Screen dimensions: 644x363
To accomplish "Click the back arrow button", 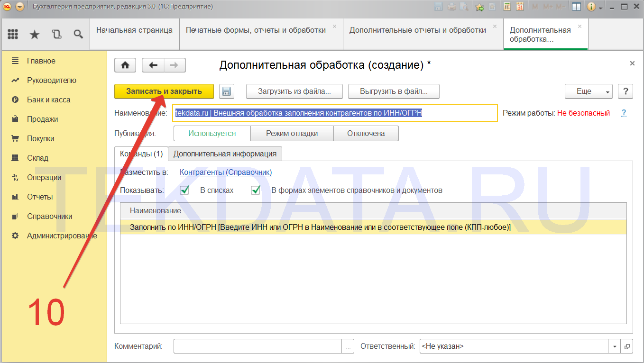I will [x=153, y=65].
